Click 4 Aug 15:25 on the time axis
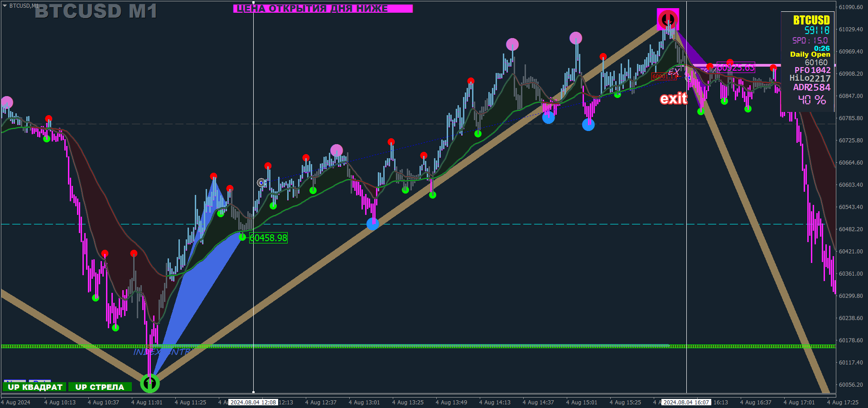Screen dimensions: 868x408 (x=625, y=403)
